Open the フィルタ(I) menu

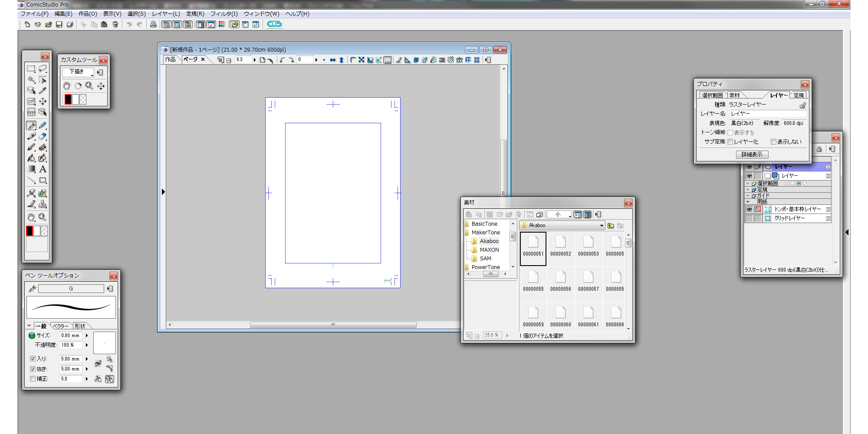point(224,14)
